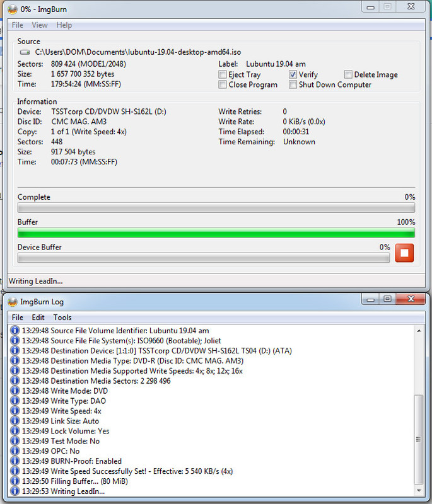Click info icon of Destination Media Type entry
Screen dimensions: 432x504
[15, 360]
